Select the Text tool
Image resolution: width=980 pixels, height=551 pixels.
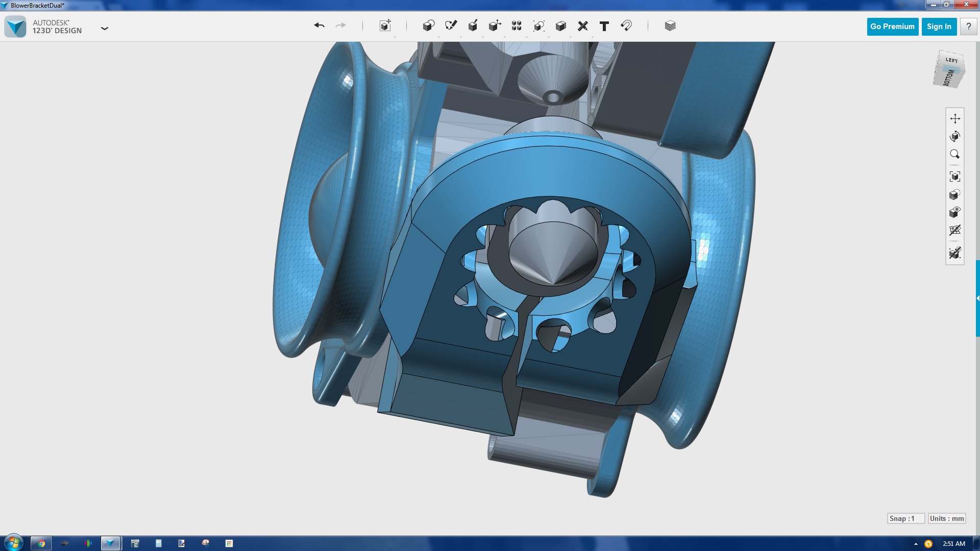604,26
